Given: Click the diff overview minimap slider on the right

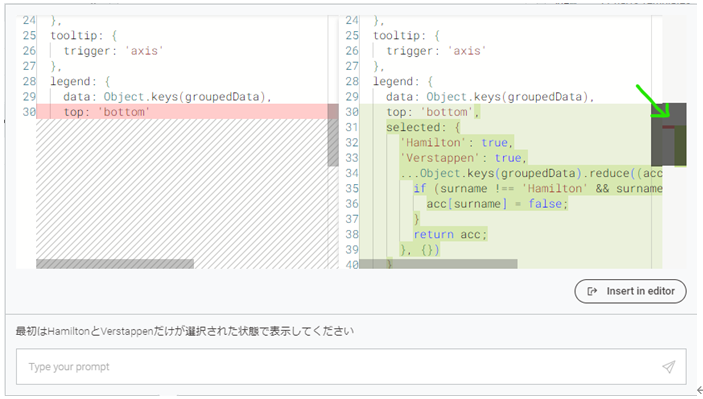Looking at the screenshot, I should click(668, 134).
